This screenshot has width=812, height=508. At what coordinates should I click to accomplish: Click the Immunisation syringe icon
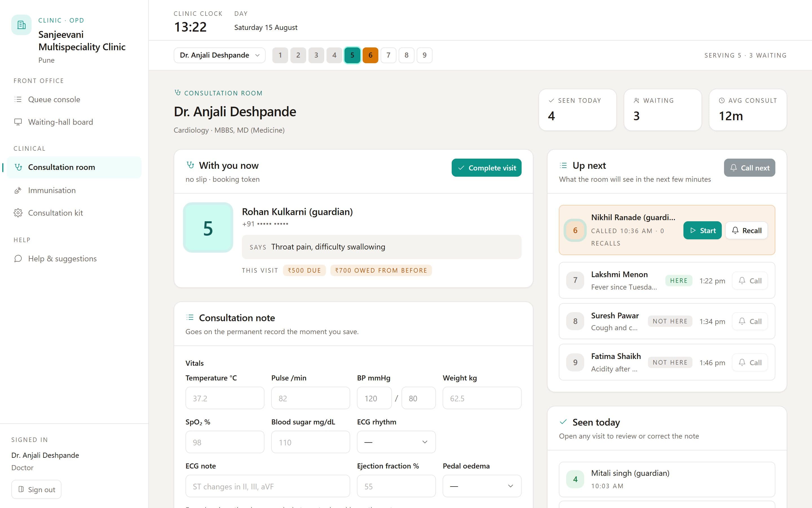(x=18, y=190)
